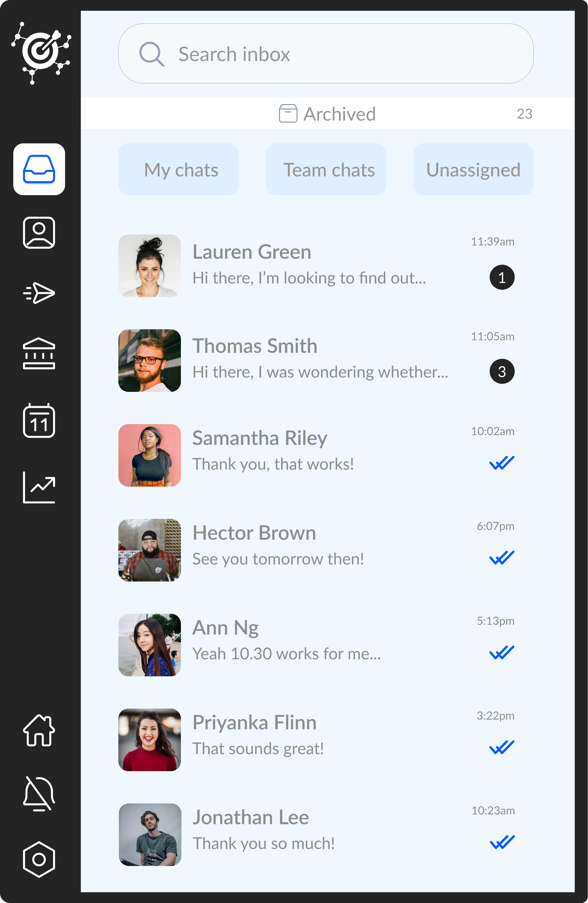Go to the home icon in sidebar
This screenshot has height=903, width=588.
click(39, 730)
